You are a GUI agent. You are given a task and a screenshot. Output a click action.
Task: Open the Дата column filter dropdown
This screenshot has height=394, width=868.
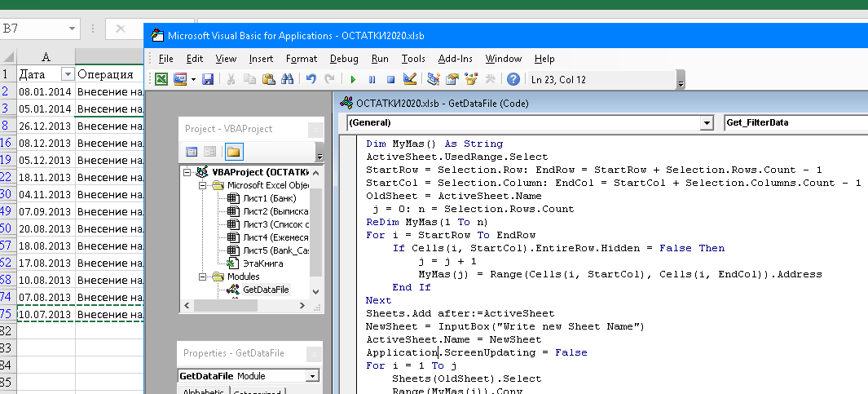pos(68,74)
